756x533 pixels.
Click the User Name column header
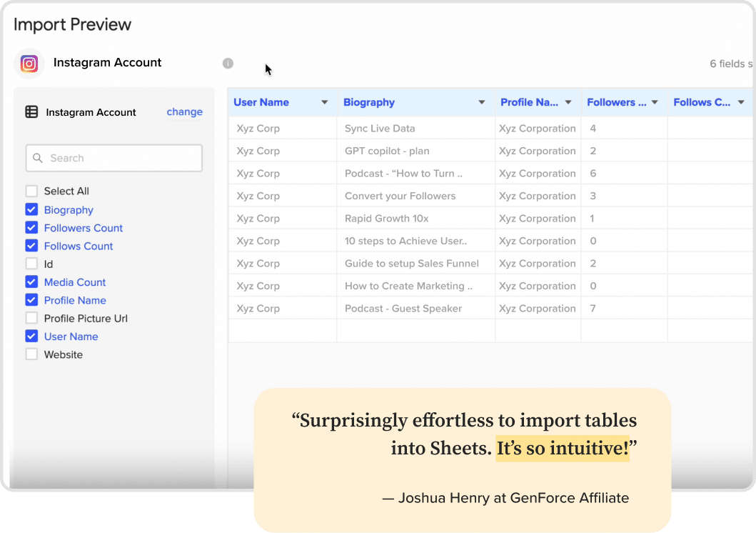(x=283, y=102)
